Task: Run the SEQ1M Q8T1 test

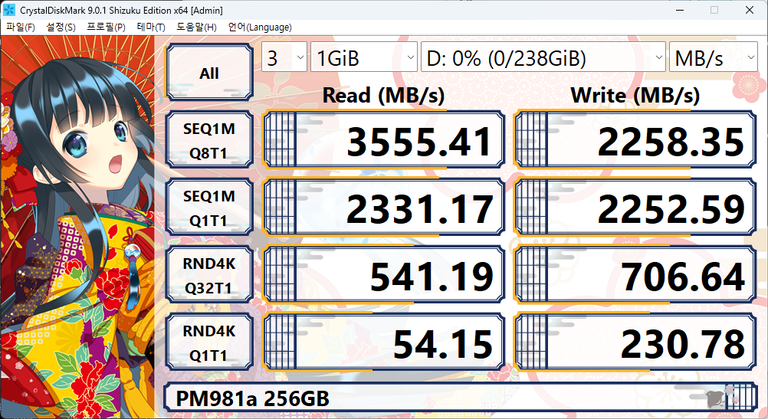Action: 209,140
